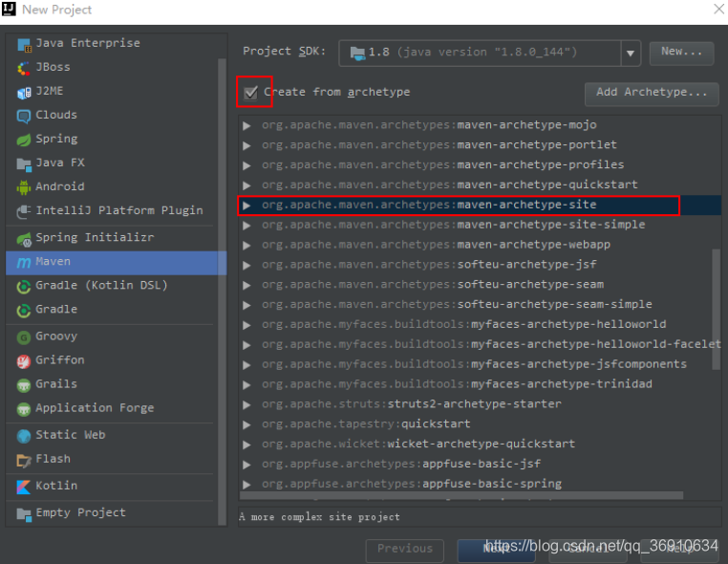Click the J2ME project type icon
The width and height of the screenshot is (728, 564).
coord(24,92)
